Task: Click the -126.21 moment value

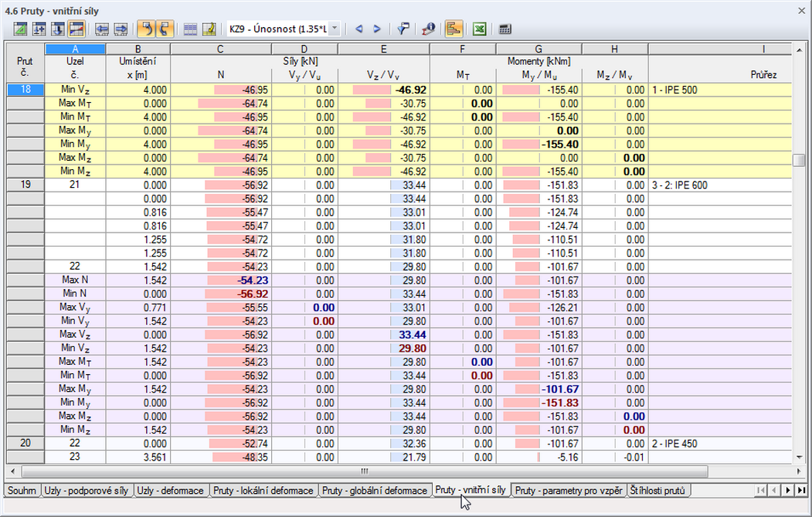Action: (539, 308)
